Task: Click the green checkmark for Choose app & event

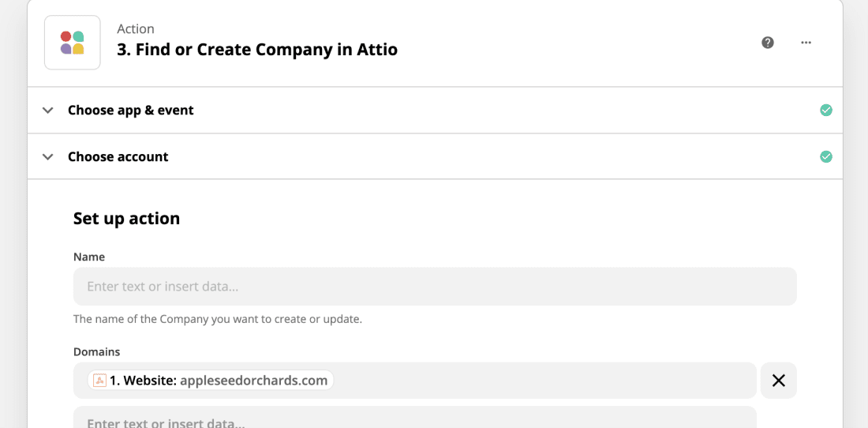Action: [826, 111]
